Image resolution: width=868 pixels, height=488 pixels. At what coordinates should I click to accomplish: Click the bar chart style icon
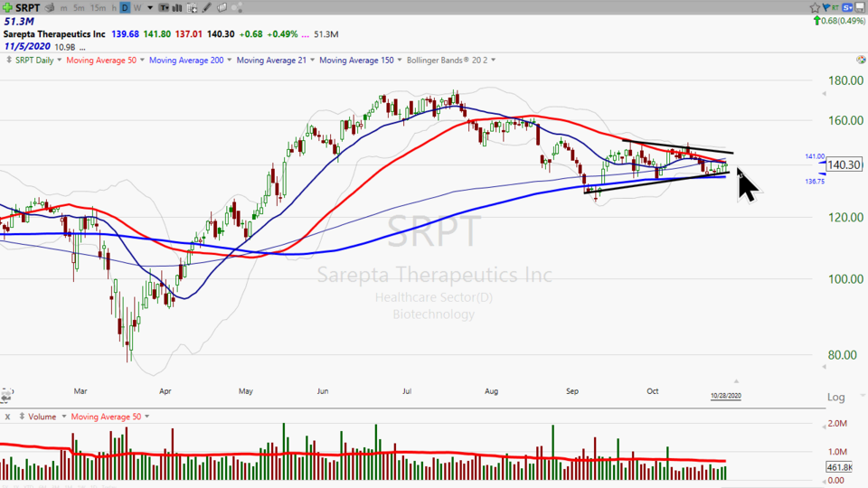click(x=178, y=8)
